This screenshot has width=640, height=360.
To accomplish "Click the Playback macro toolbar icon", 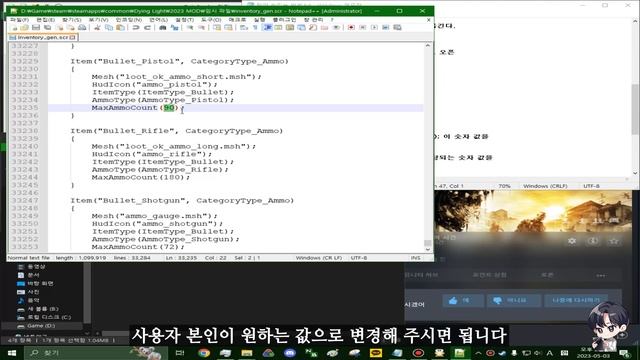I will click(374, 27).
